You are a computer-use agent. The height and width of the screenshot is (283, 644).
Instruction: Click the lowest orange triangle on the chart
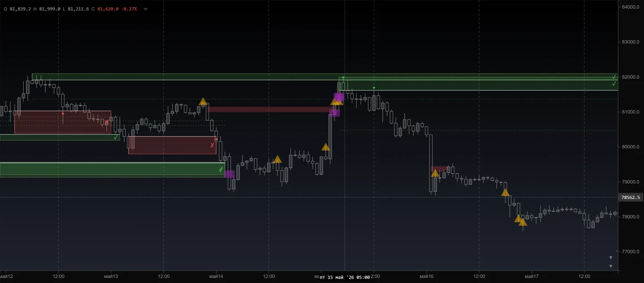pyautogui.click(x=523, y=222)
